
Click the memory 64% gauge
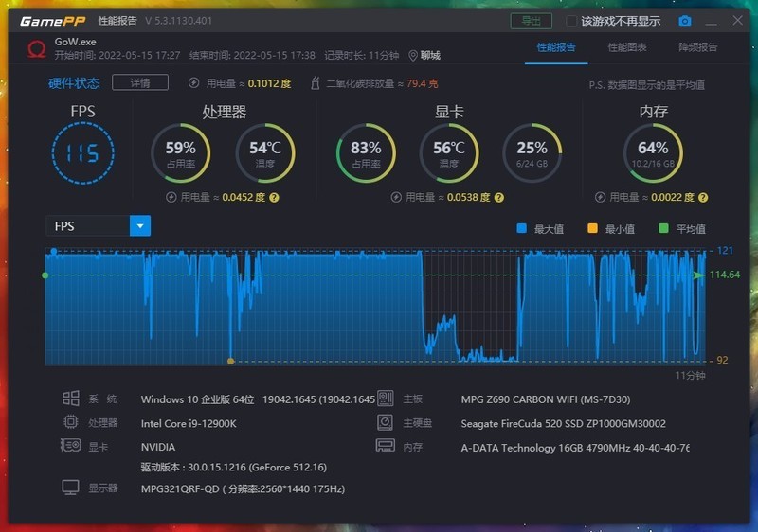point(653,153)
